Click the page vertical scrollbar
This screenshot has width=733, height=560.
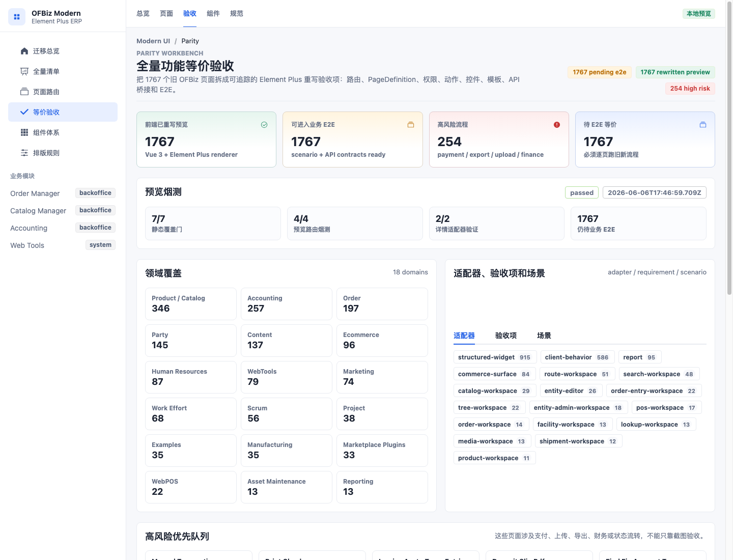(x=729, y=149)
